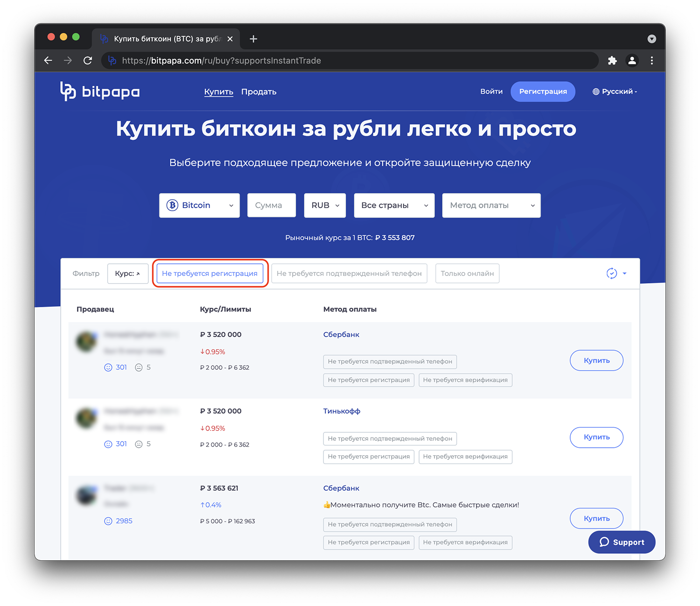Click the Курс/Лимиты column header
700x606 pixels.
coord(225,309)
